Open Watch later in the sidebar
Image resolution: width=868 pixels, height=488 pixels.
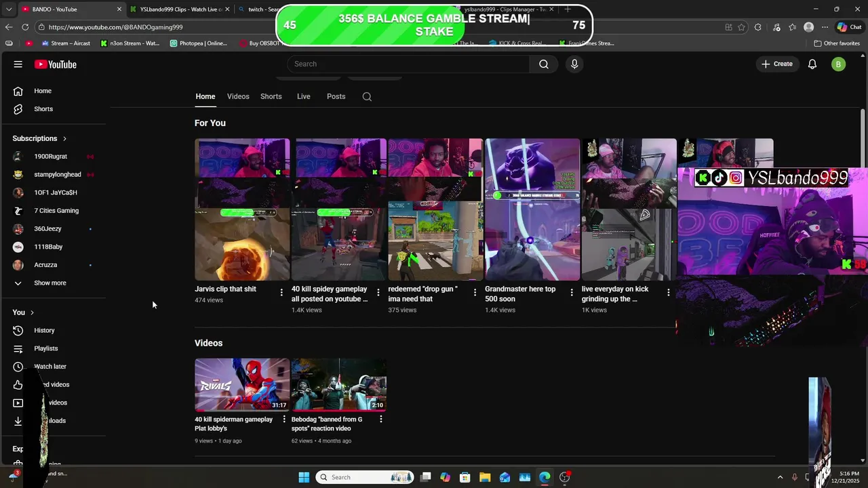(x=54, y=367)
